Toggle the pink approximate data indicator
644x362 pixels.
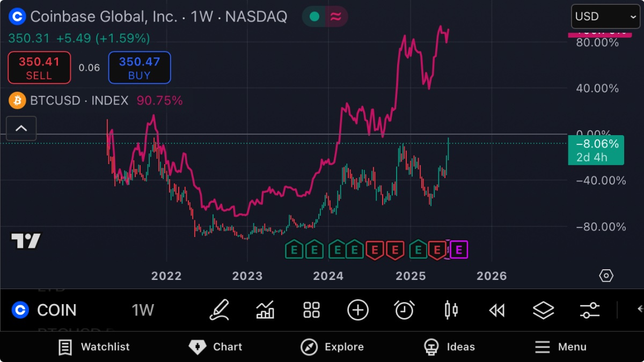[336, 17]
